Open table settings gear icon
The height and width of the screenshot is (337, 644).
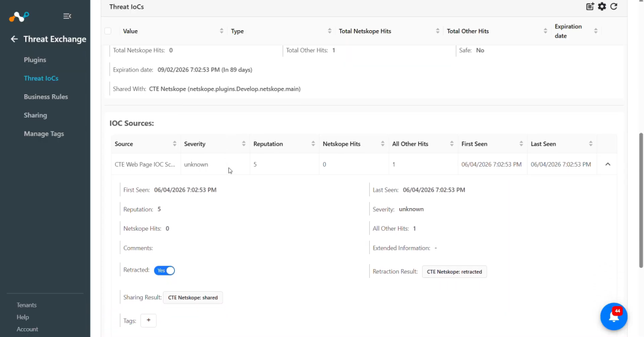coord(602,6)
